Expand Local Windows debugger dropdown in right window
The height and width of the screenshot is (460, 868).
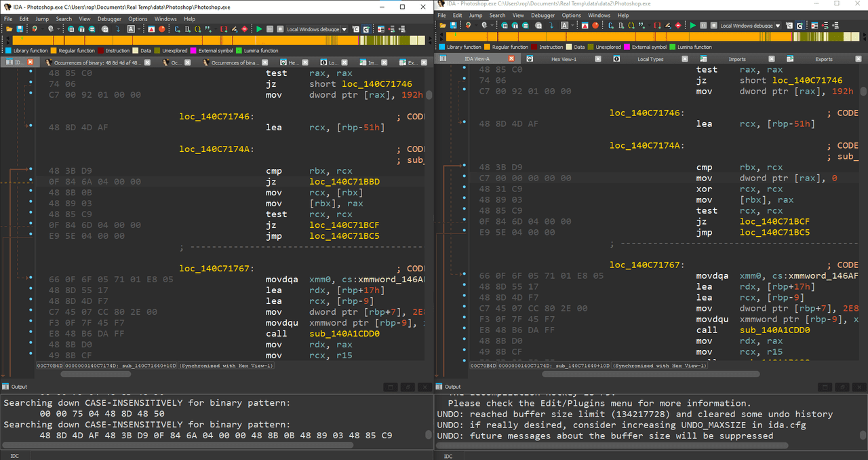click(778, 25)
